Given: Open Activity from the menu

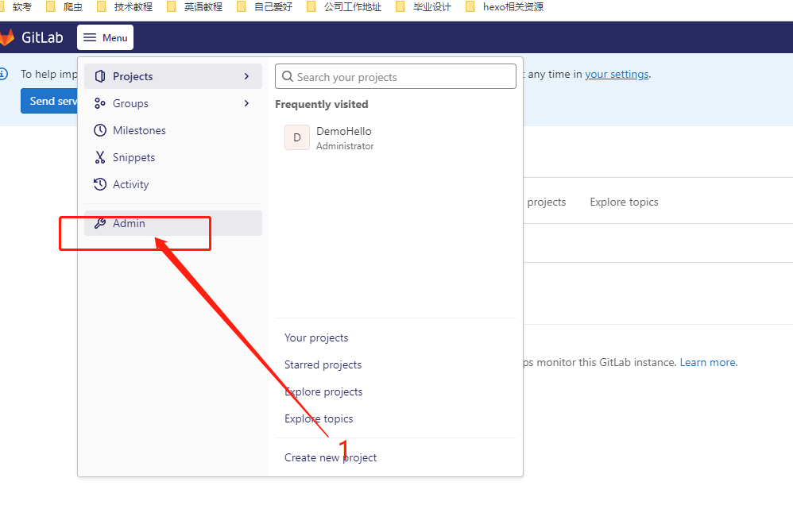Looking at the screenshot, I should [173, 184].
